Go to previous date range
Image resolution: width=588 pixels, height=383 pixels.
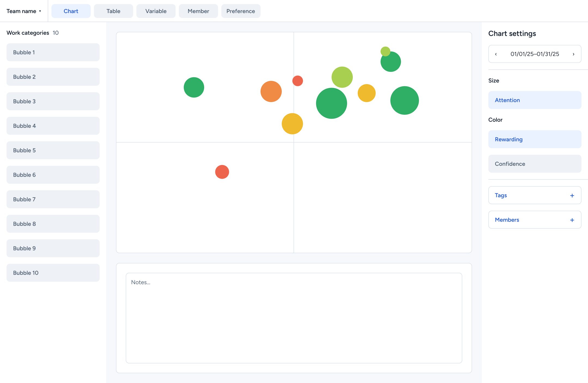point(496,54)
